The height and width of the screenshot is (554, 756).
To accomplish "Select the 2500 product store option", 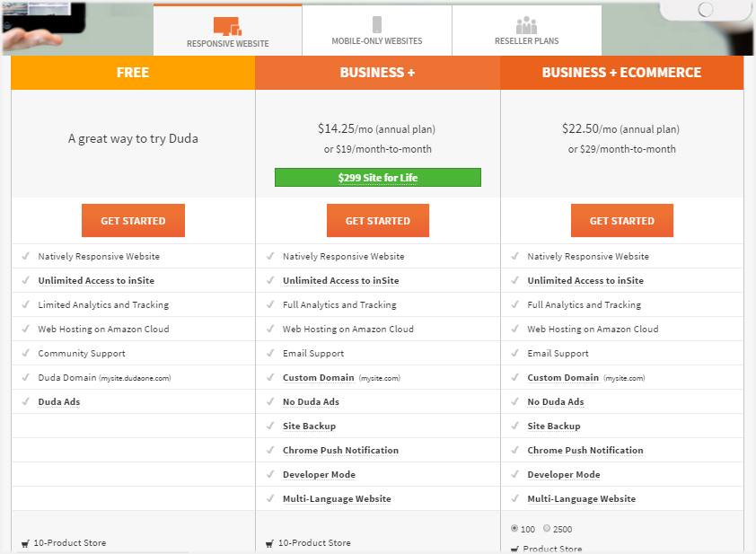I will click(x=547, y=529).
